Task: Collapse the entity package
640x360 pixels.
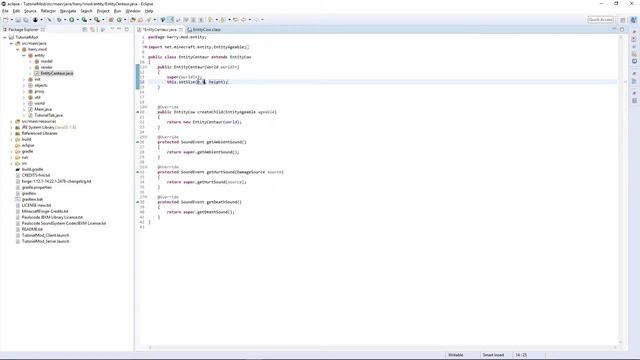Action: [x=24, y=56]
